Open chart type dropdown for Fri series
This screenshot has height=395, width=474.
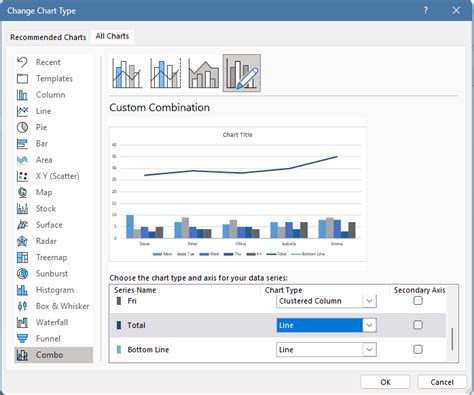369,301
